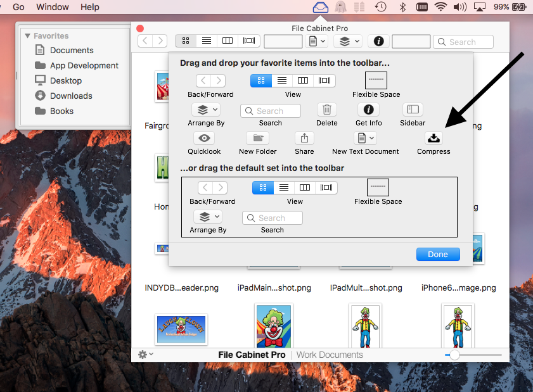Click the Share icon in palette

pyautogui.click(x=304, y=138)
